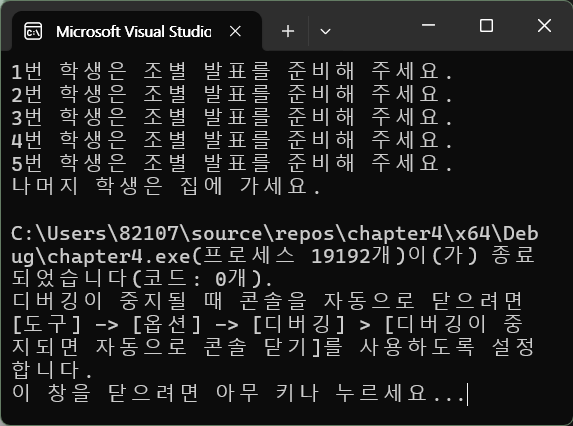Click line '2번 학생은 조별 발표를 준비해 주세요.'
Viewport: 573px width, 426px height.
pos(232,94)
